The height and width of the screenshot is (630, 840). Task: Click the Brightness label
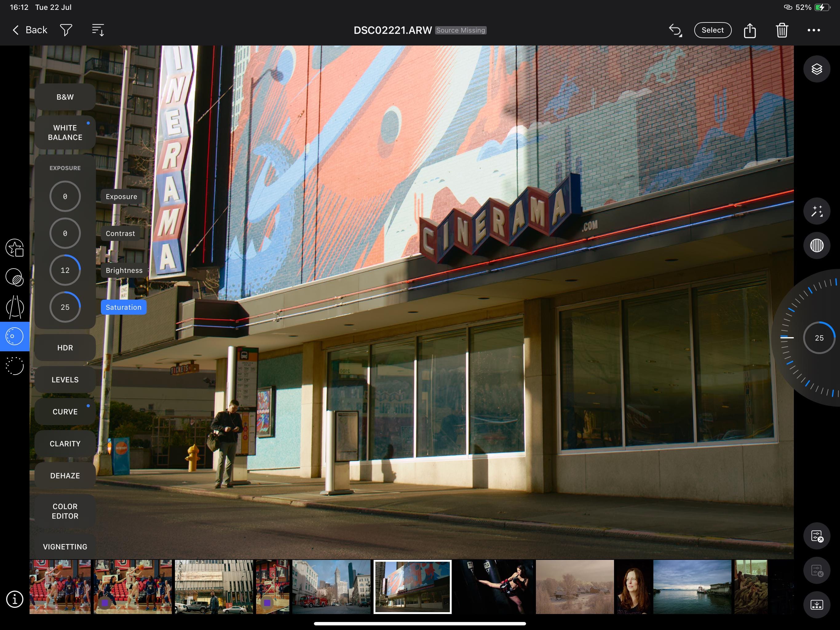point(124,270)
